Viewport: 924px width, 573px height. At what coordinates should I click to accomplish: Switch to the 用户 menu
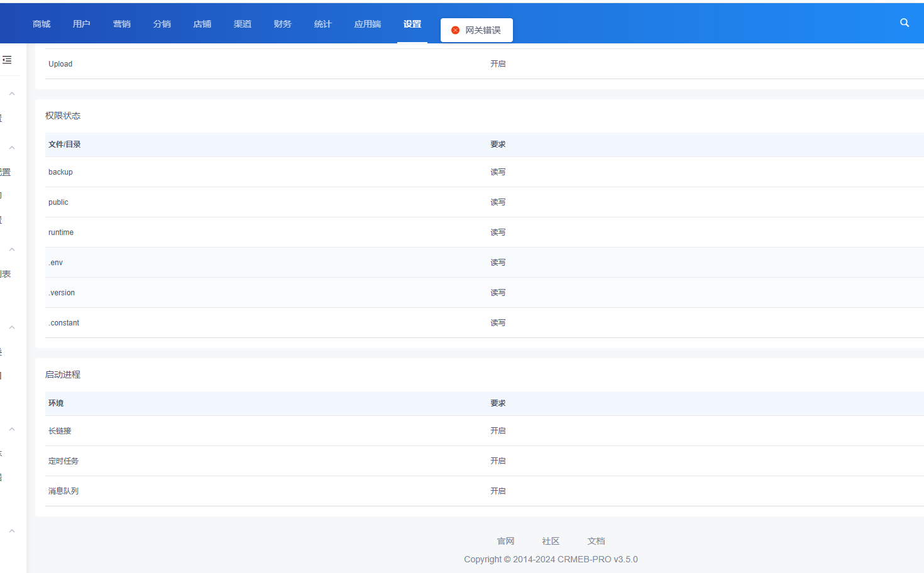(82, 24)
